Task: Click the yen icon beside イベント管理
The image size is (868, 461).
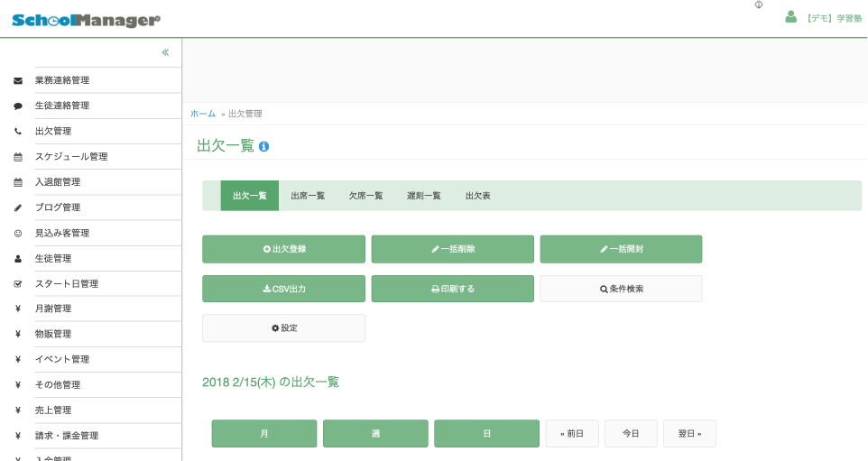Action: [18, 360]
